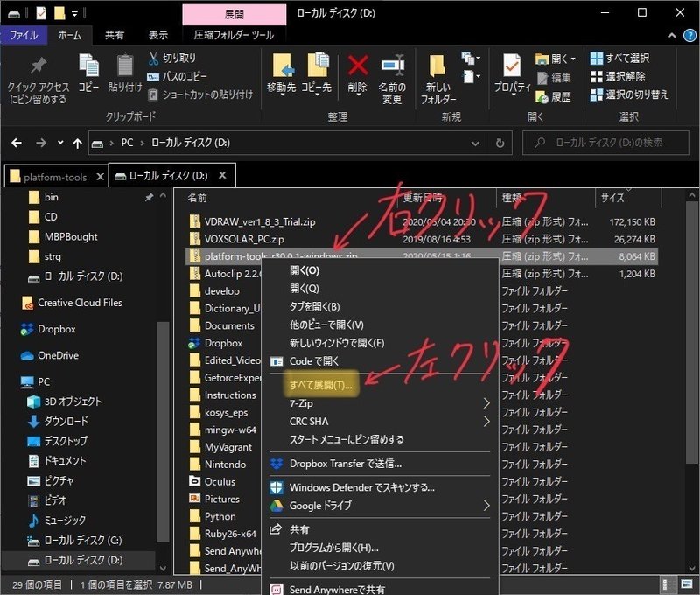This screenshot has height=595, width=700.
Task: Switch to the 表示 ribbon tab
Action: [x=158, y=35]
